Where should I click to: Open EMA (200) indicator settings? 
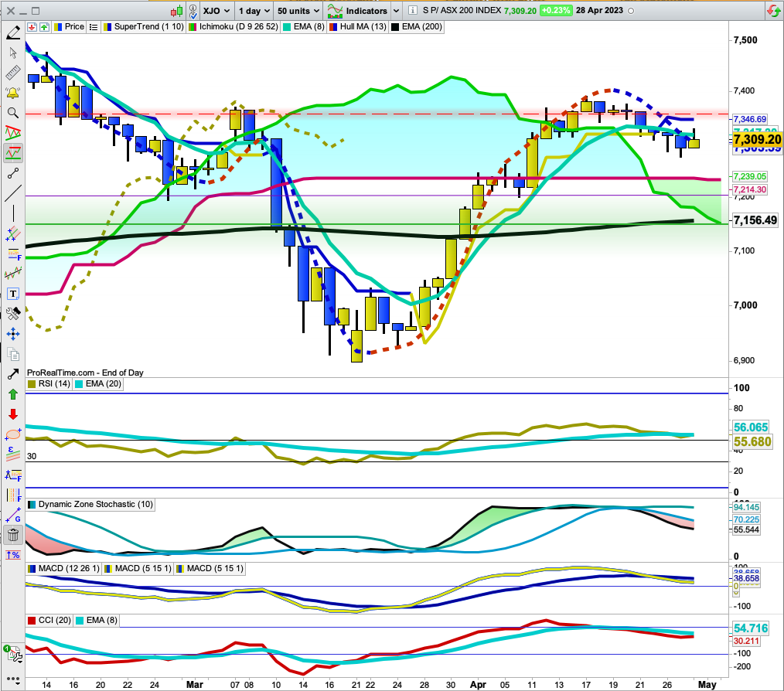(x=417, y=27)
